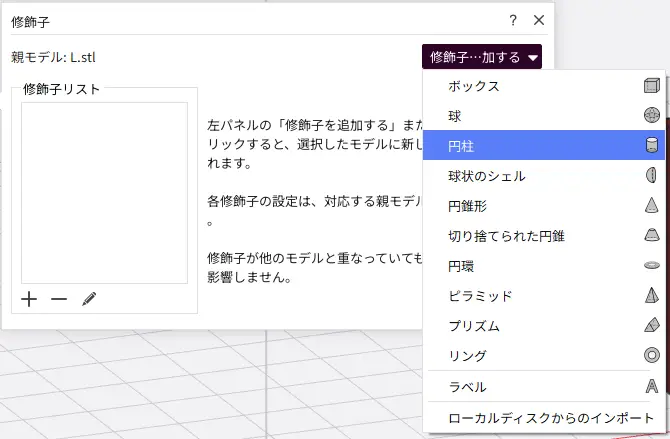The width and height of the screenshot is (670, 439).
Task: Click the pyramid shape icon
Action: click(x=651, y=296)
